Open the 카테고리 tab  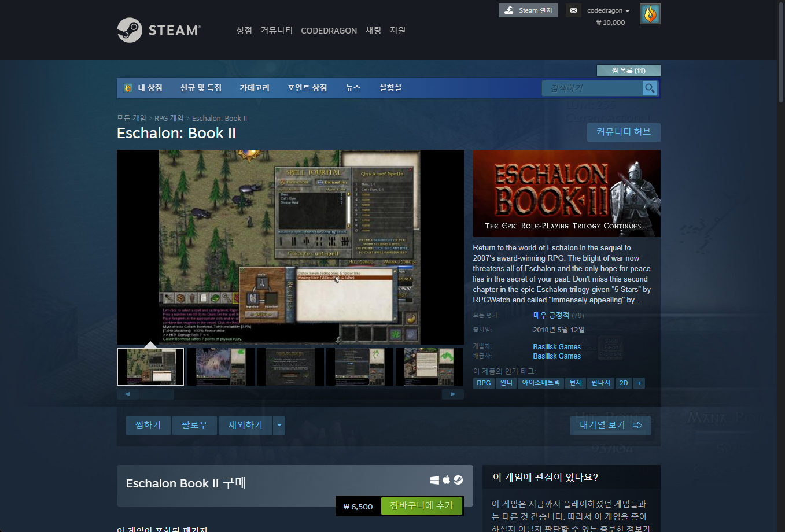point(255,88)
